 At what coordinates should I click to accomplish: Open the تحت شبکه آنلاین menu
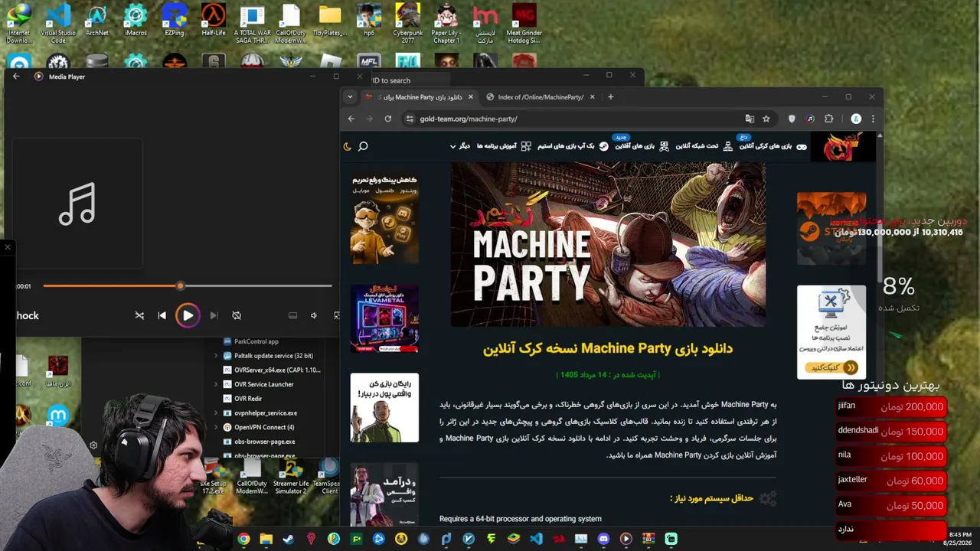(x=703, y=146)
